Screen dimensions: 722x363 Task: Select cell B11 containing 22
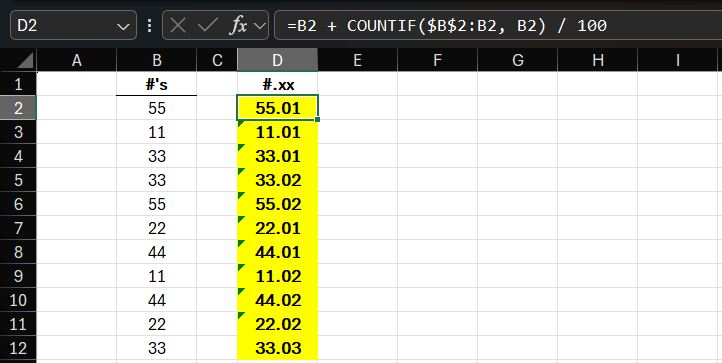tap(157, 323)
